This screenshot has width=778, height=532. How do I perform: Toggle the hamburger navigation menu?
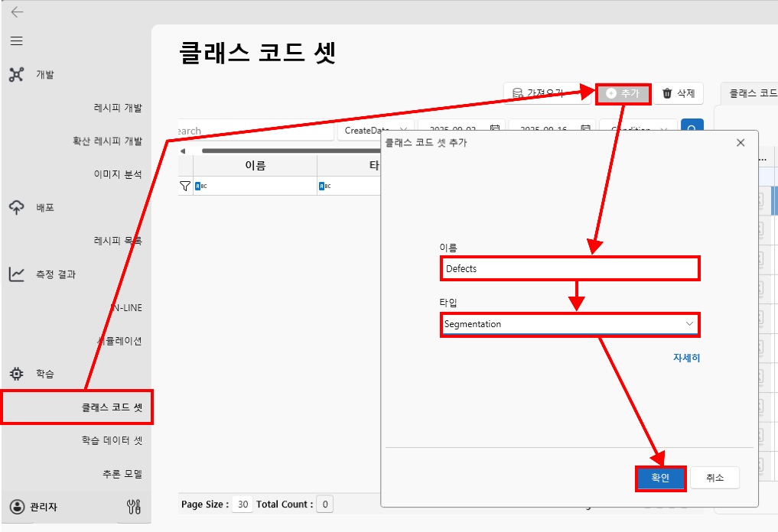coord(16,41)
